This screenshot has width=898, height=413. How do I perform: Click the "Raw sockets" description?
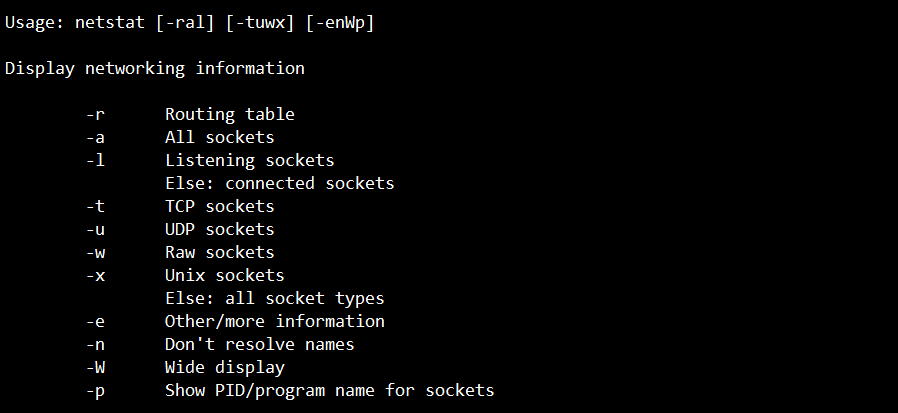point(219,253)
